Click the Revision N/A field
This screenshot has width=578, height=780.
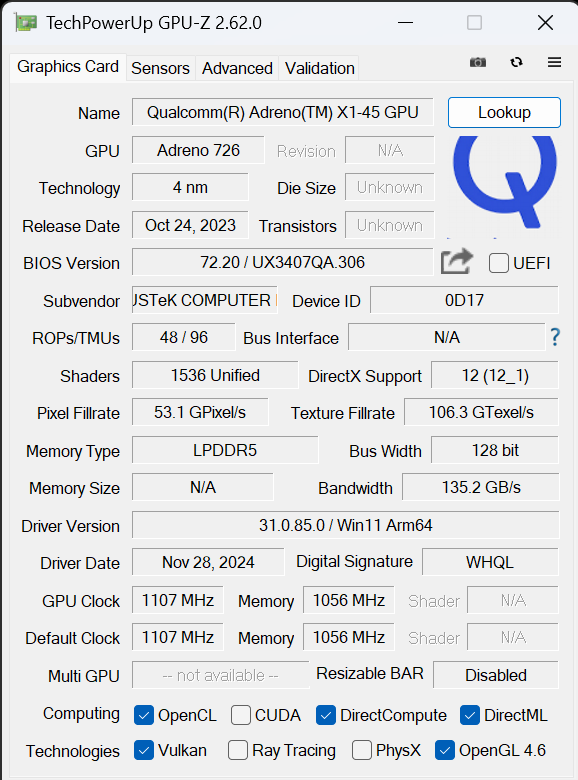tap(389, 150)
